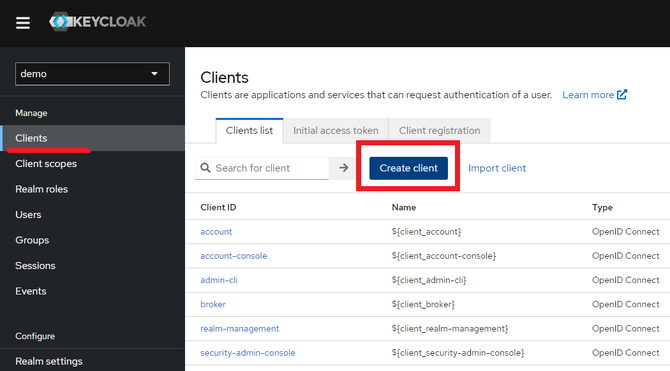Click the Import client link
670x371 pixels.
(497, 168)
